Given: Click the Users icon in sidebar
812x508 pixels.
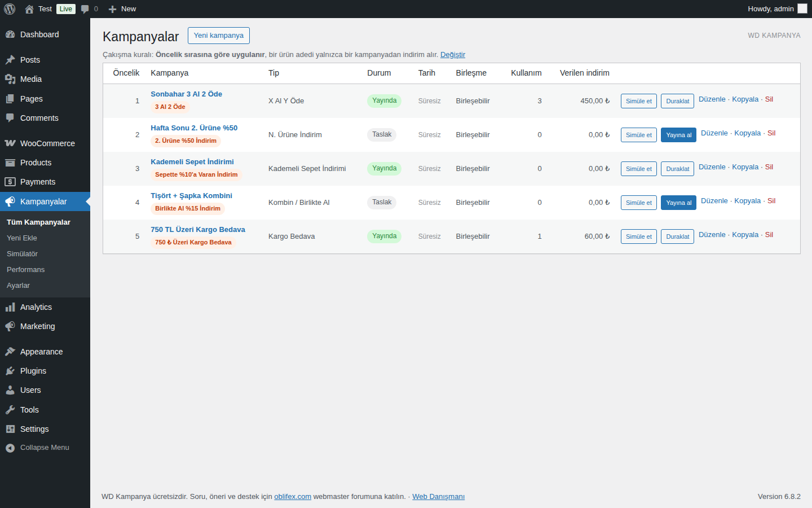Looking at the screenshot, I should [x=10, y=390].
